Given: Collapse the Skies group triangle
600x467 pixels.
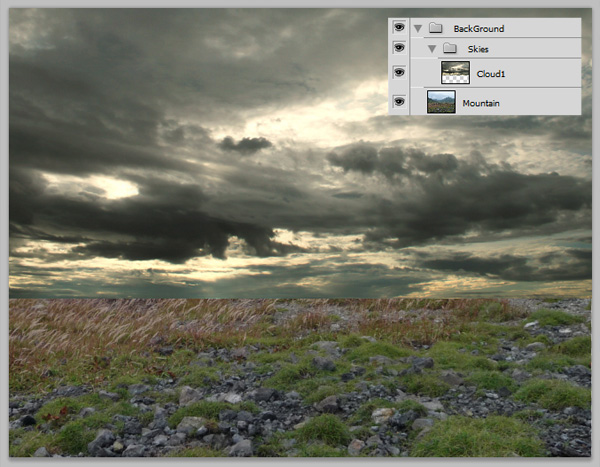Looking at the screenshot, I should click(x=432, y=49).
